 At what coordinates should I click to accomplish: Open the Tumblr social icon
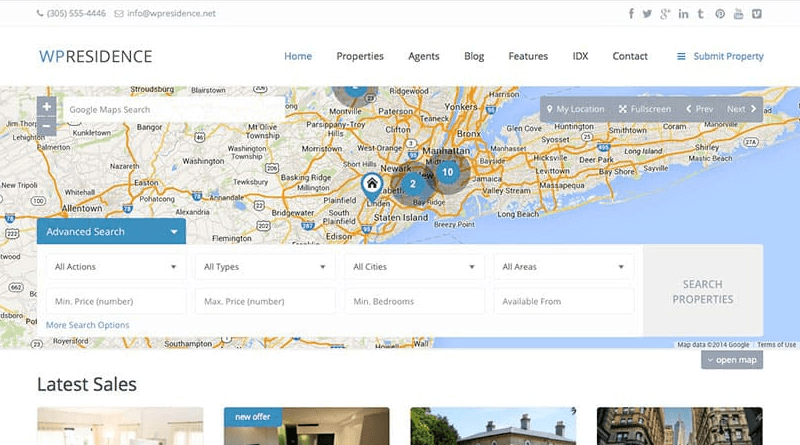tap(701, 14)
